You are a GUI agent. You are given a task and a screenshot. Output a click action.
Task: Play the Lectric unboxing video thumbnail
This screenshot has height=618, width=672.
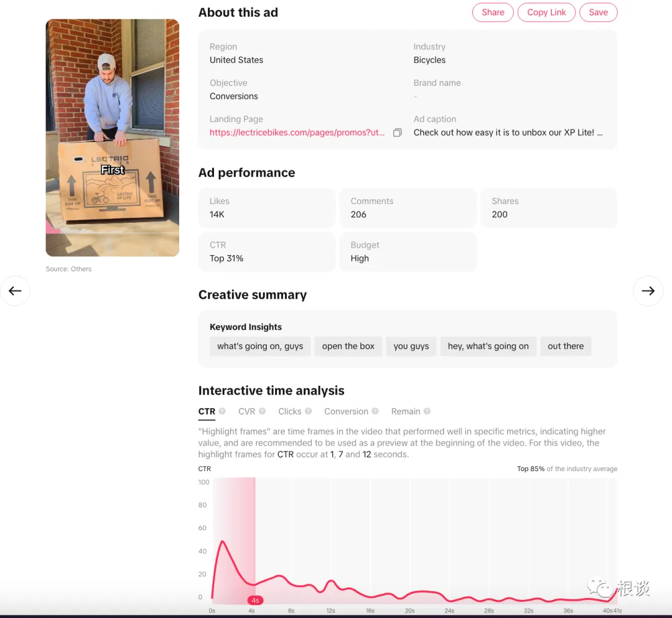[x=112, y=138]
